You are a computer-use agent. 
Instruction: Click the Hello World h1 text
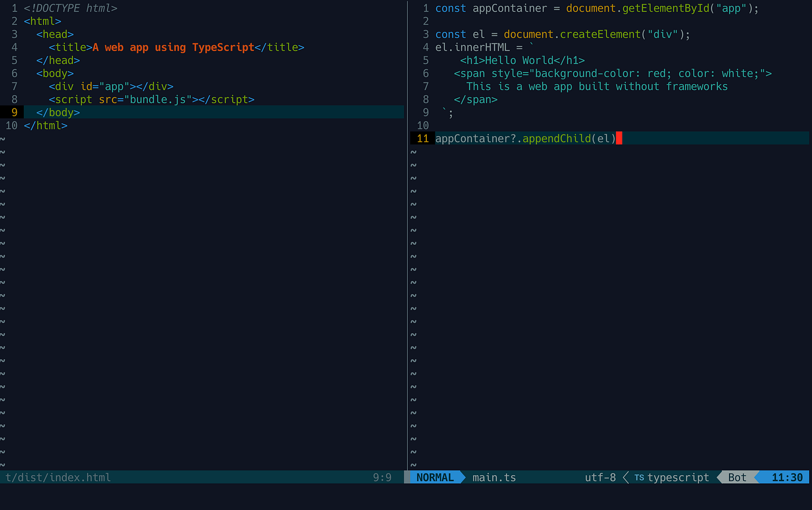click(519, 60)
